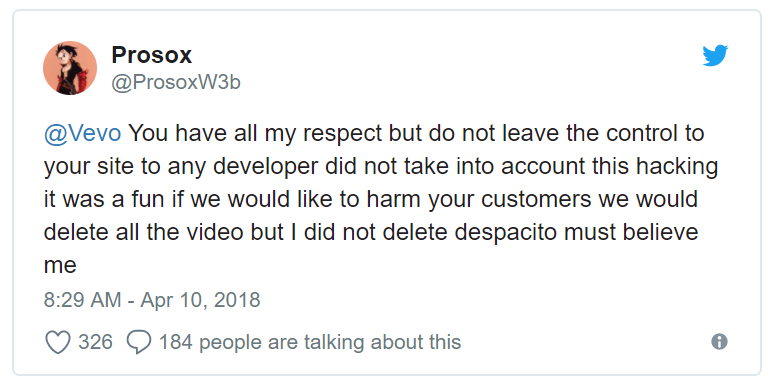777x390 pixels.
Task: Click the last word 'me' of tweet
Action: 60,266
